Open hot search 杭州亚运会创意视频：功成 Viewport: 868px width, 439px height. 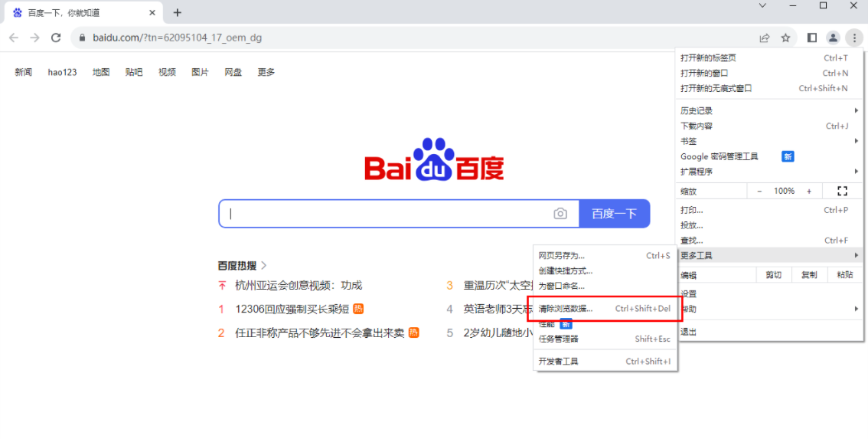point(299,286)
